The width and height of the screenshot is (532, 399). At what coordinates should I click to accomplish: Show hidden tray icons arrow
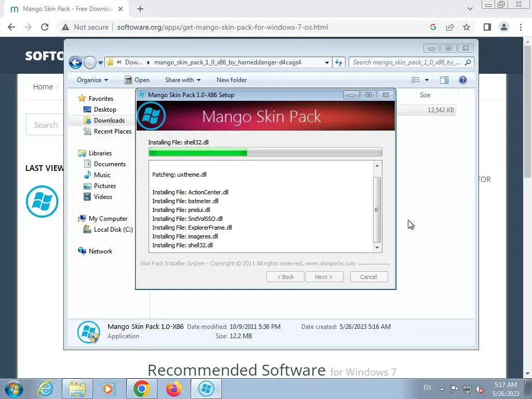click(442, 389)
